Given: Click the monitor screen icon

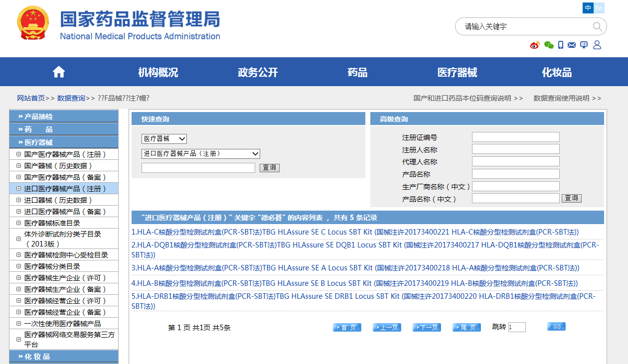Looking at the screenshot, I should (x=584, y=45).
